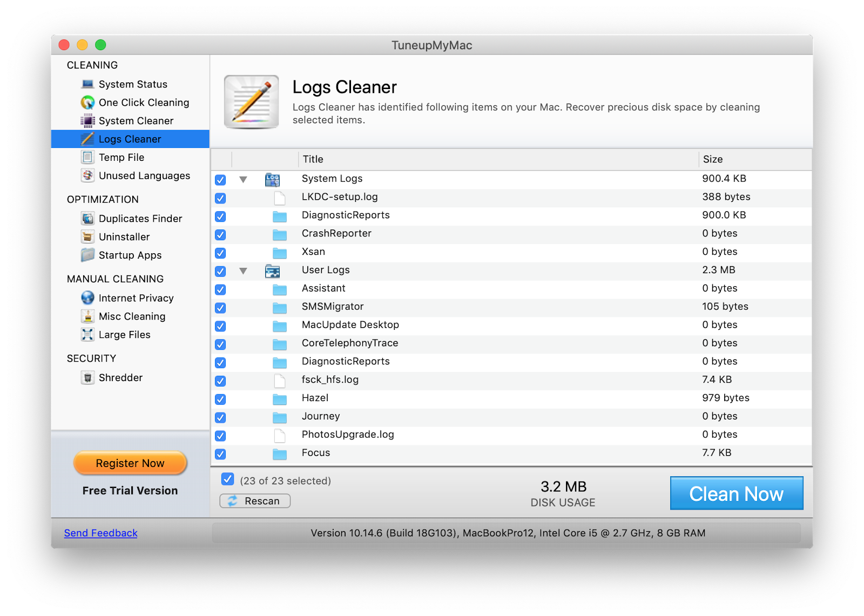Sort the list by Size column header
This screenshot has height=616, width=864.
[x=713, y=159]
